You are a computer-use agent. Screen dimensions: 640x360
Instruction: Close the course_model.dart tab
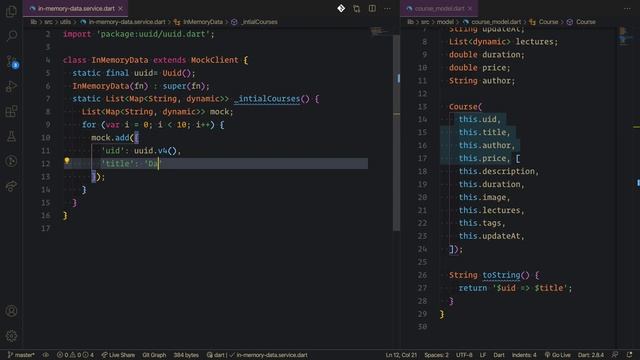pyautogui.click(x=470, y=9)
